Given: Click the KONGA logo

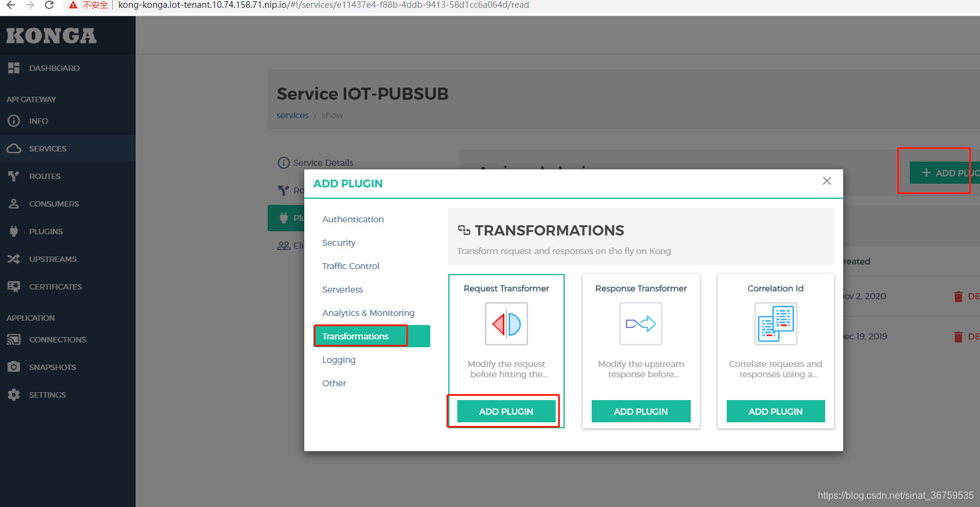Looking at the screenshot, I should pyautogui.click(x=52, y=36).
